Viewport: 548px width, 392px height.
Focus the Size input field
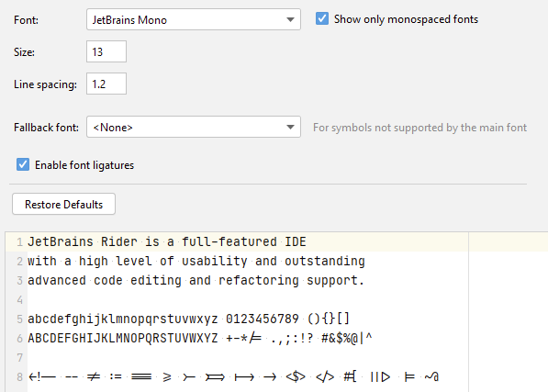[x=106, y=51]
